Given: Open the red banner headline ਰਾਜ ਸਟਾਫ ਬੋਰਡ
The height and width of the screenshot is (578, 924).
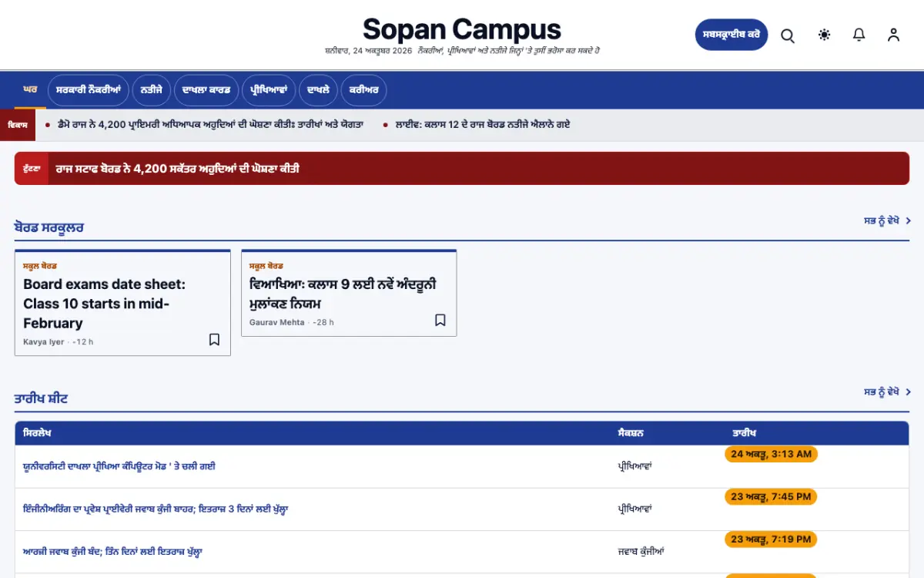Looking at the screenshot, I should (177, 169).
